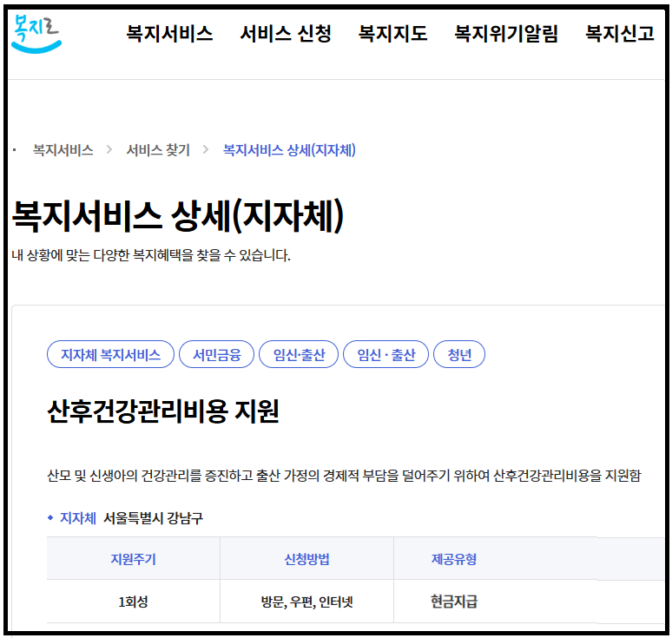Click the 현금지급 table cell
Viewport: 672px width, 638px height.
tap(454, 602)
